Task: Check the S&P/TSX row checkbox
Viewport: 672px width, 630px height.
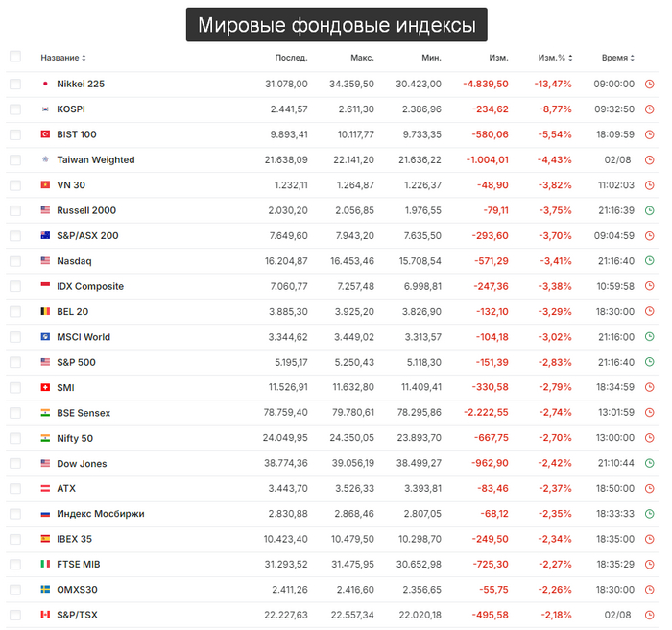Action: point(15,615)
